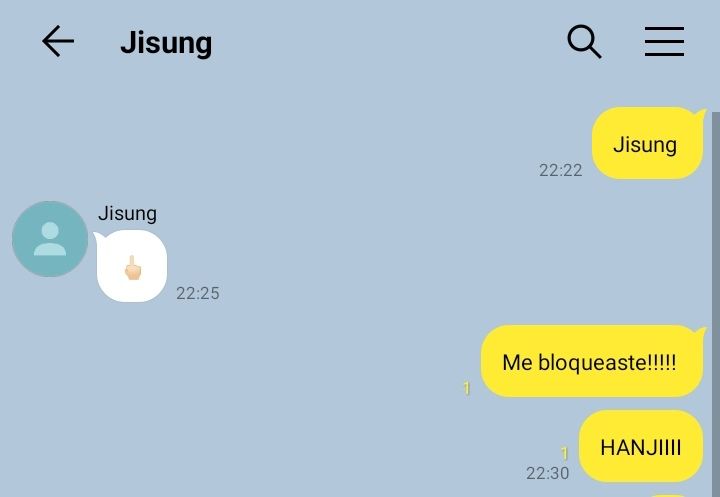720x497 pixels.
Task: Click the chat scrollbar on right edge
Action: (716, 304)
